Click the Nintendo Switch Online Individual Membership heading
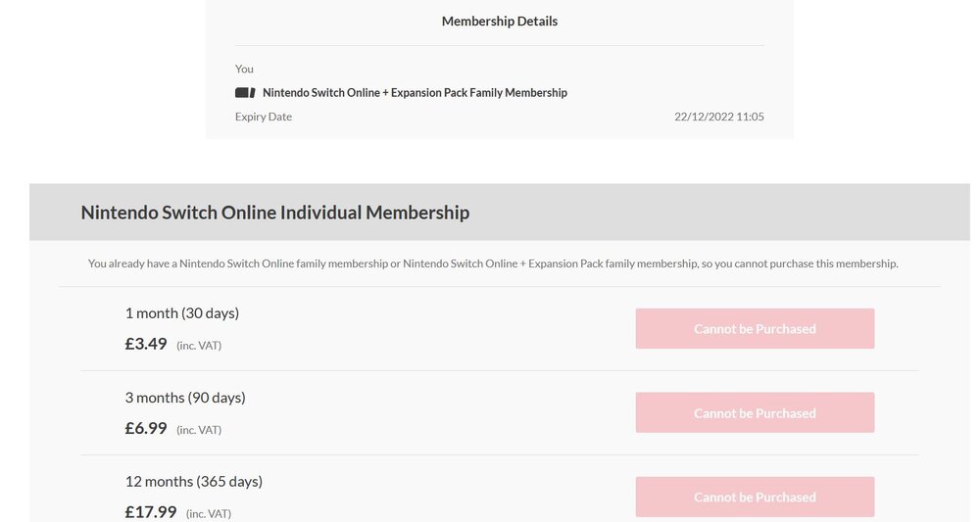 (275, 213)
